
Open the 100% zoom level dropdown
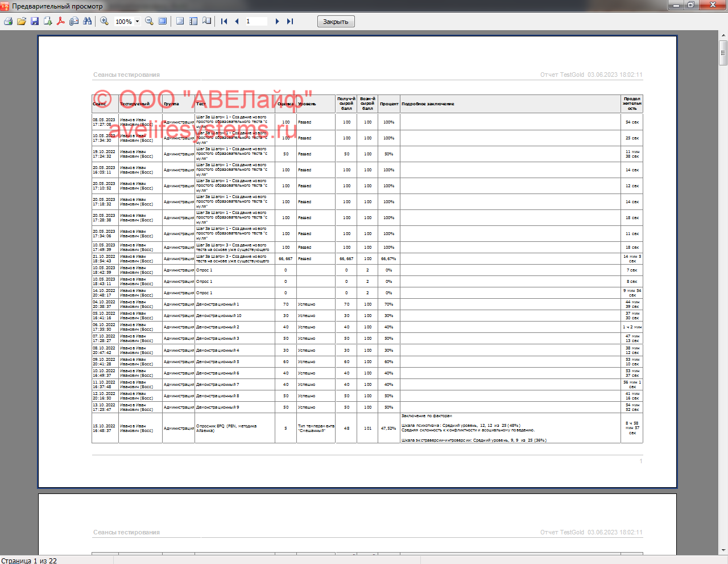(x=137, y=22)
